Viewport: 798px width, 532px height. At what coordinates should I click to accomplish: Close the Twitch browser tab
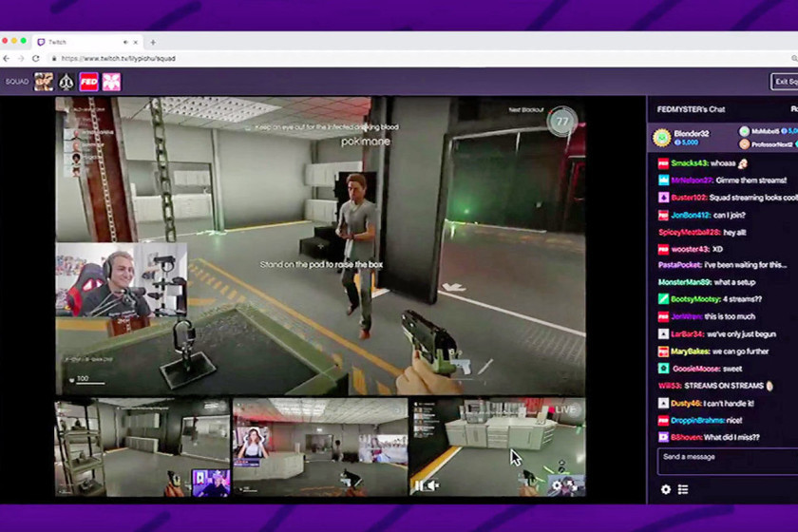tap(135, 42)
